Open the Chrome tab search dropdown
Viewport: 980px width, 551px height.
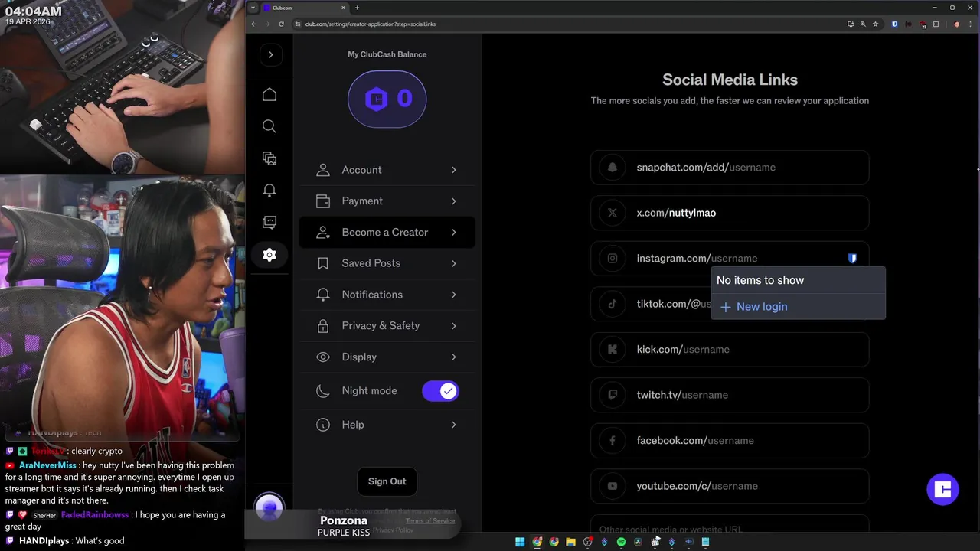pyautogui.click(x=253, y=8)
